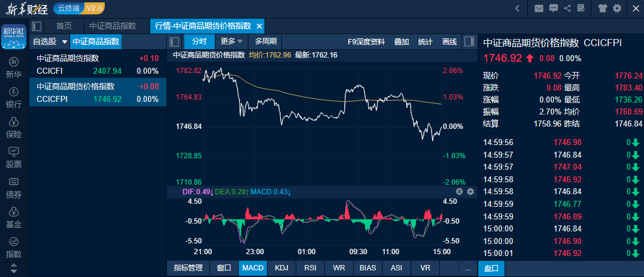The image size is (644, 277).
Task: Expand more indicators with the ... button
Action: [467, 267]
